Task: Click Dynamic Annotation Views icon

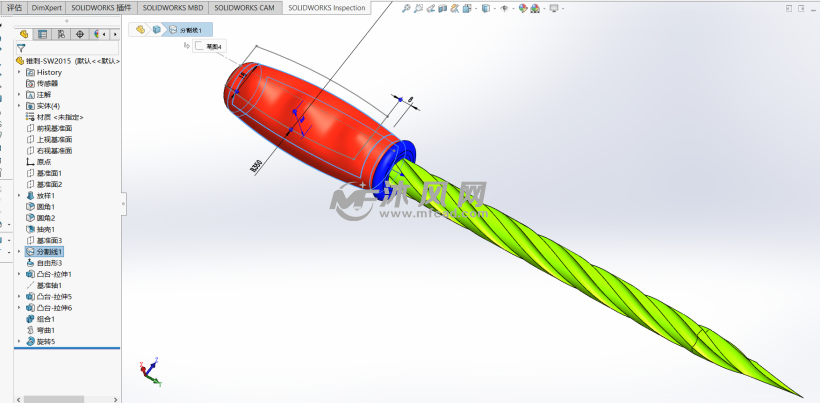Action: [454, 8]
